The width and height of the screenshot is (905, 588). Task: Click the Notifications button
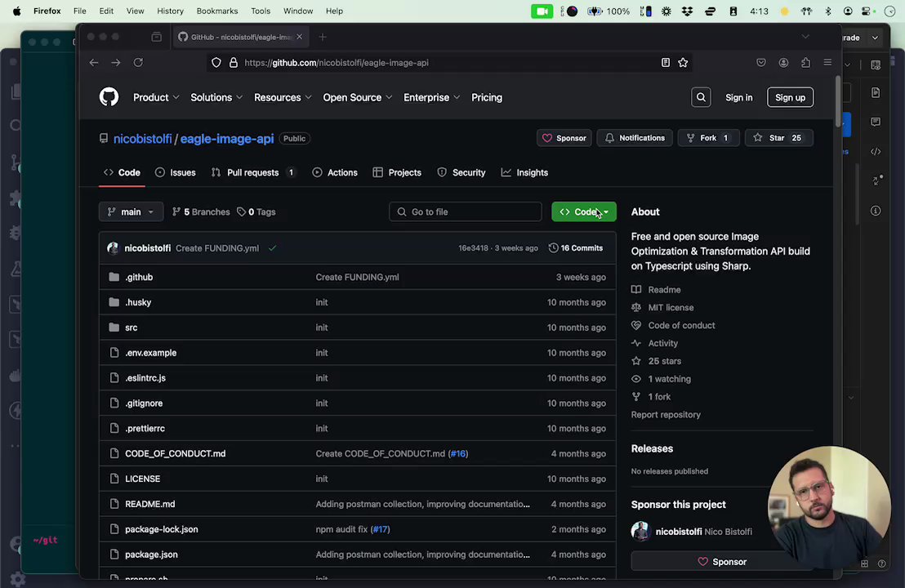635,138
